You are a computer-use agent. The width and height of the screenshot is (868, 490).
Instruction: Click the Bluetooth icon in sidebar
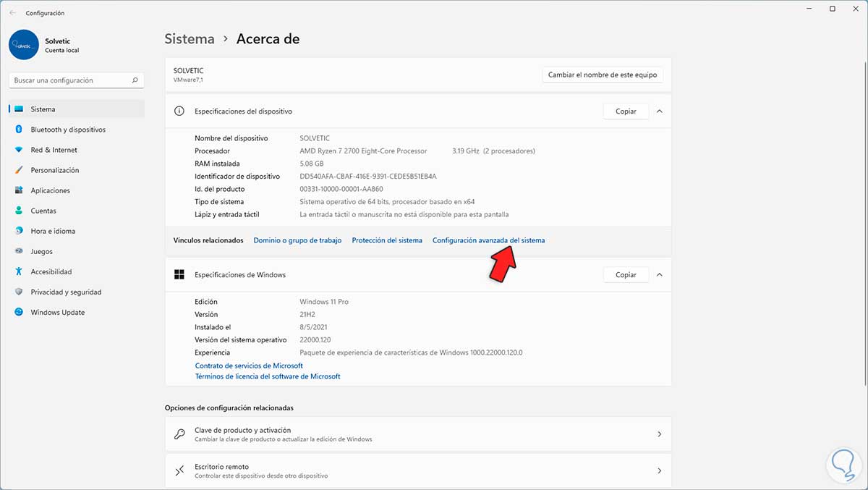[20, 130]
